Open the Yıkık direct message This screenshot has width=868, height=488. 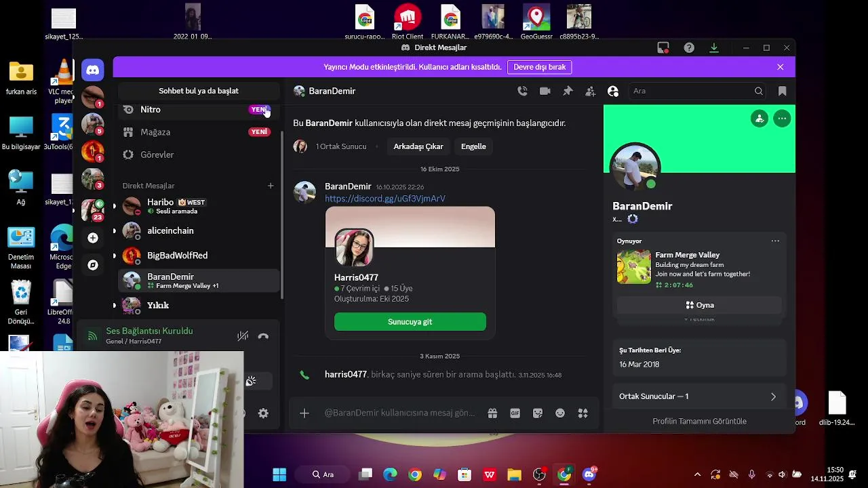(x=199, y=305)
